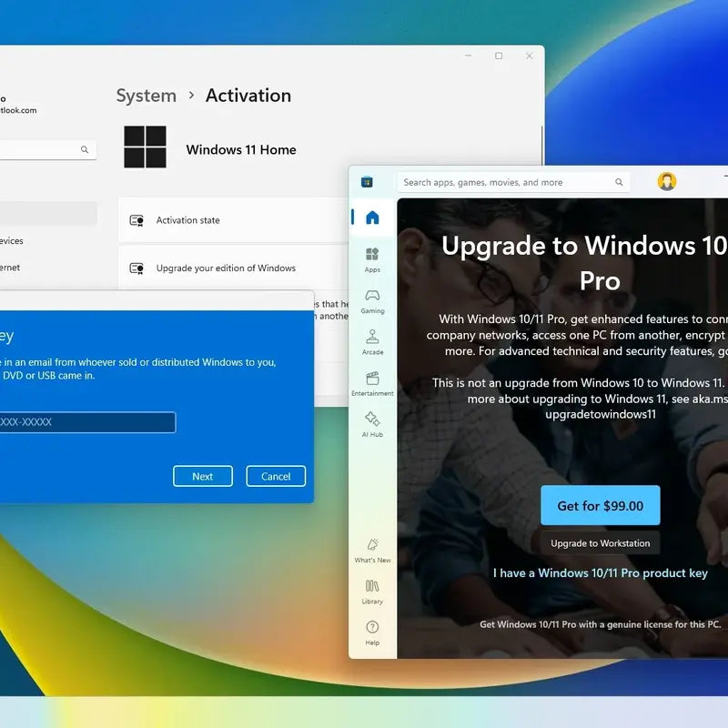
Task: Choose Upgrade to Workstation
Action: point(600,542)
